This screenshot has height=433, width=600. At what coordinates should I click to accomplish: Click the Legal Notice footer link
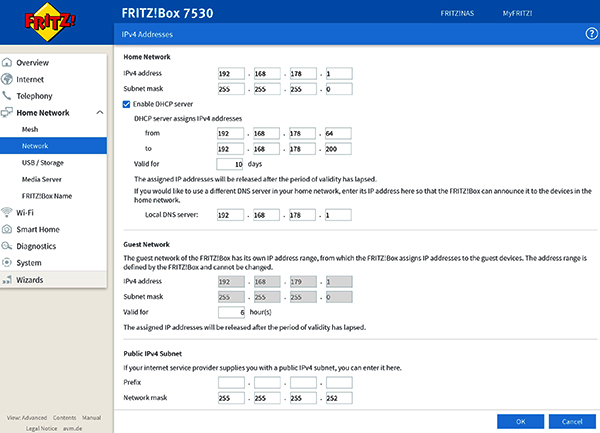click(x=41, y=428)
